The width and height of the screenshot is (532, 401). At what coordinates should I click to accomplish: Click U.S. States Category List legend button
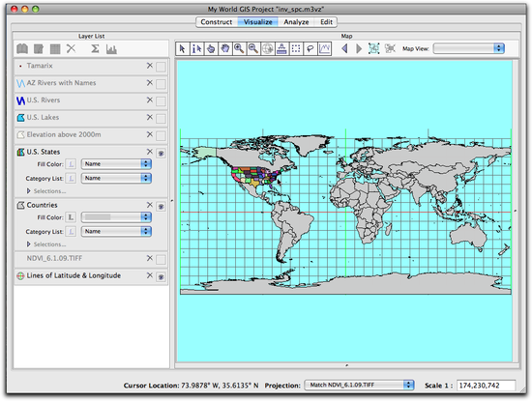click(x=71, y=178)
